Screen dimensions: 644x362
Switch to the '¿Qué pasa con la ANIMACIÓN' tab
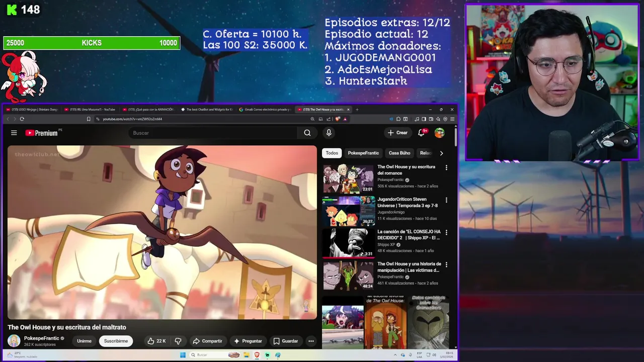[149, 109]
